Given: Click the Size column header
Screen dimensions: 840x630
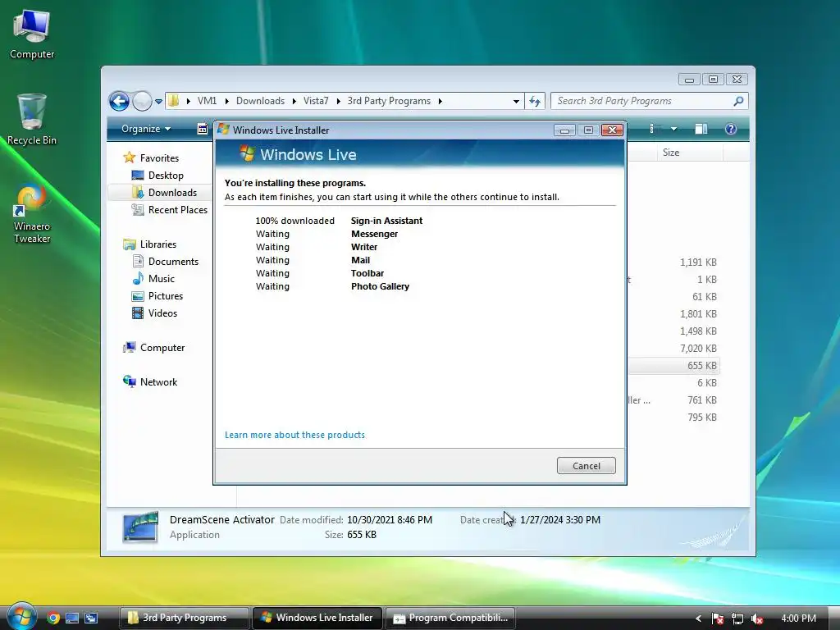Looking at the screenshot, I should (x=689, y=153).
